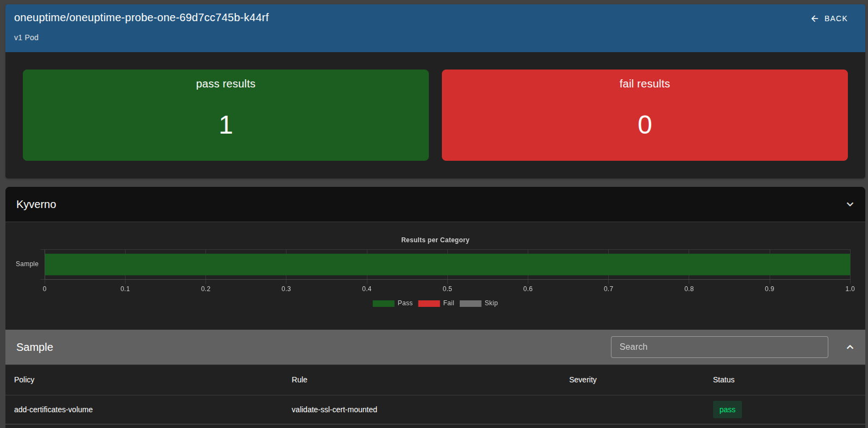Collapse the Sample section with the up chevron
Image resolution: width=868 pixels, height=428 pixels.
point(850,347)
